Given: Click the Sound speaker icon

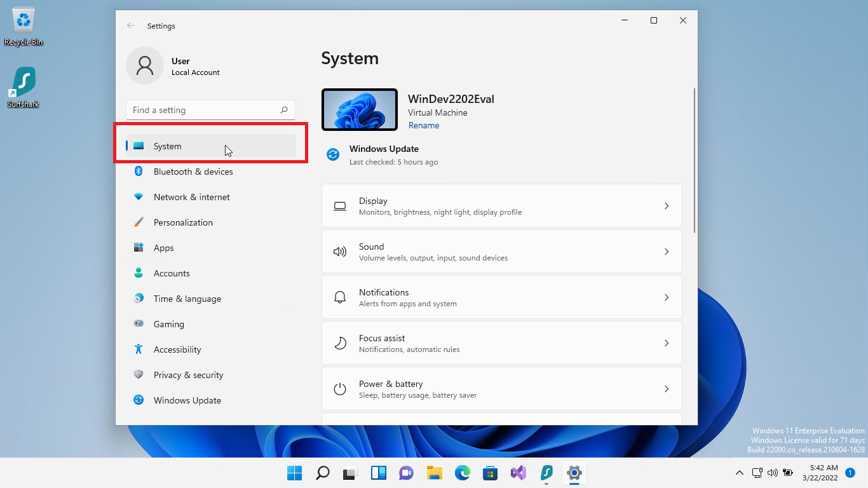Looking at the screenshot, I should [340, 252].
